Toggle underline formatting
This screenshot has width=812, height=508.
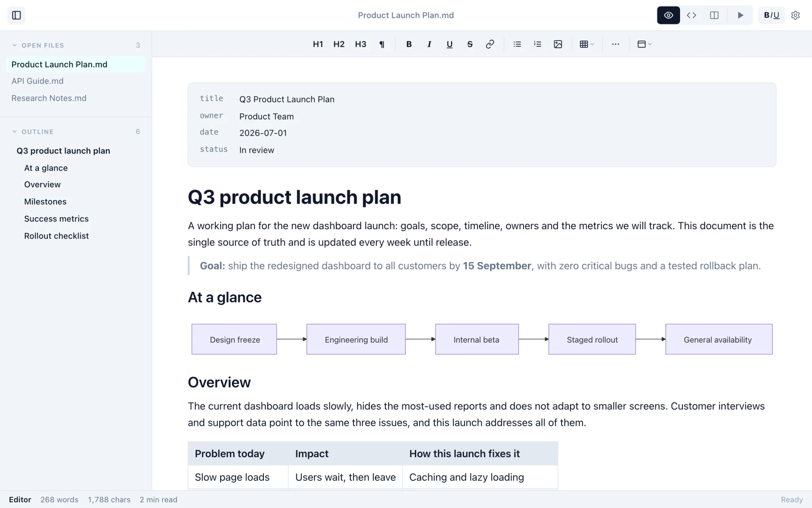(449, 44)
